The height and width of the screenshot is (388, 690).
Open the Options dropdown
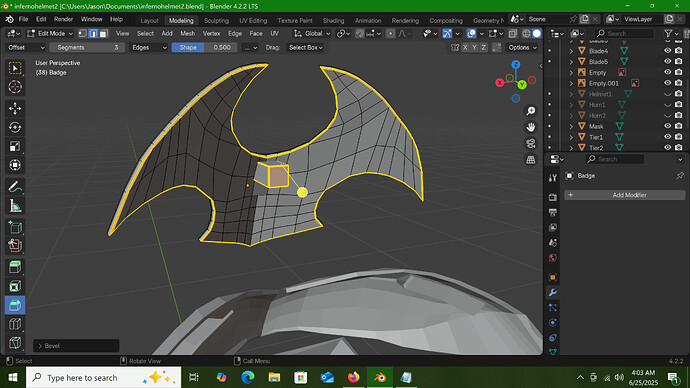pyautogui.click(x=522, y=48)
